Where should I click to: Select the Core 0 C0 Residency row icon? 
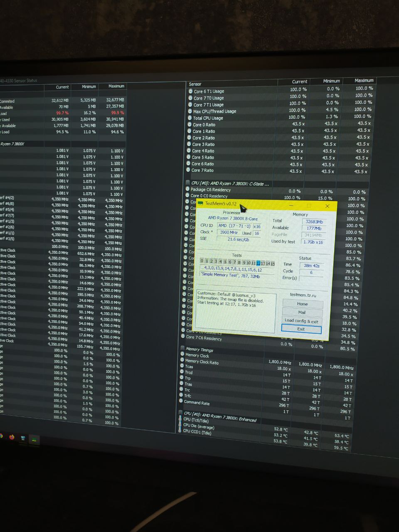(x=187, y=195)
